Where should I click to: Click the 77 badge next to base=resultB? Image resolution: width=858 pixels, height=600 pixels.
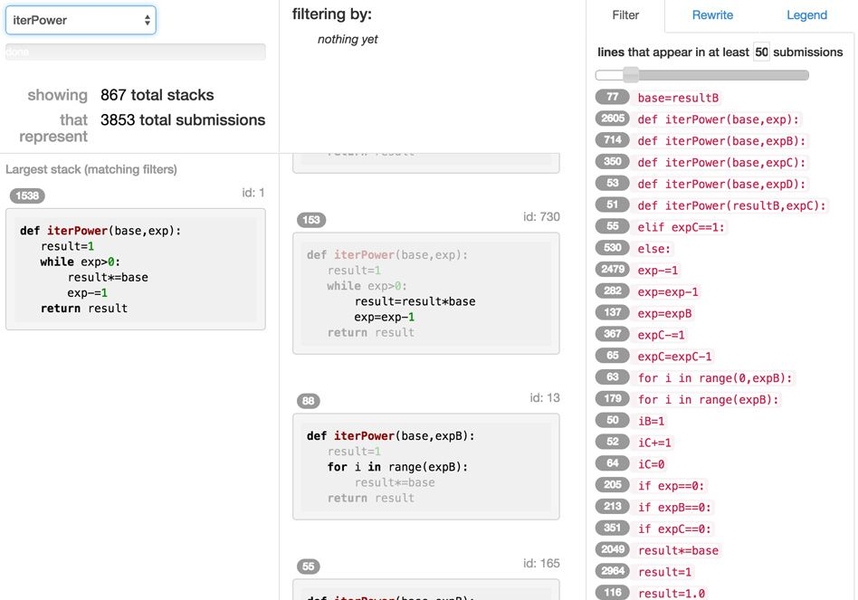click(611, 98)
